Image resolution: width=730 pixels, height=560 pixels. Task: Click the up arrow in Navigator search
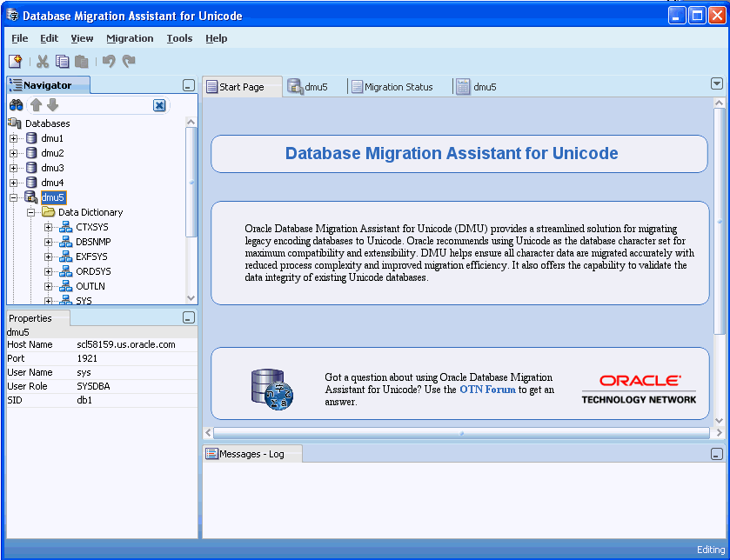click(37, 105)
